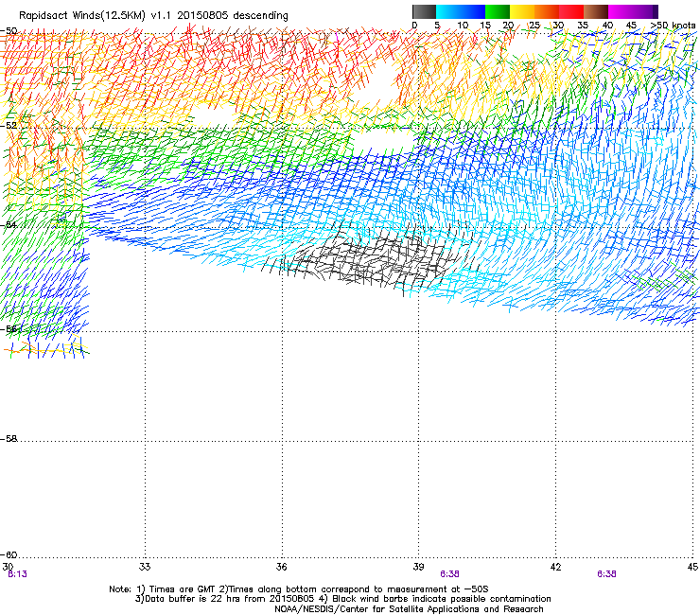The height and width of the screenshot is (615, 700).
Task: Click the latitude axis label '-56'
Action: [x=9, y=328]
